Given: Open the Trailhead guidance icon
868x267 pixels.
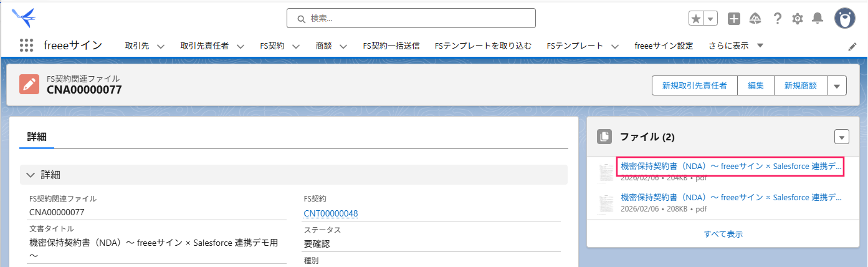Looking at the screenshot, I should [x=755, y=19].
